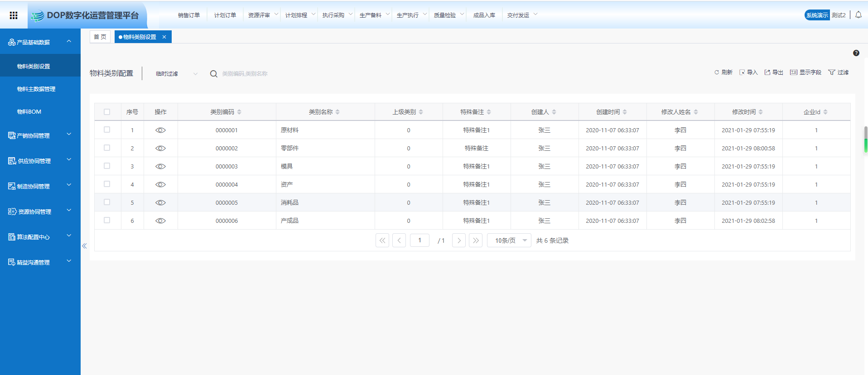The height and width of the screenshot is (375, 868).
Task: View details of row 0000004
Action: pyautogui.click(x=160, y=184)
